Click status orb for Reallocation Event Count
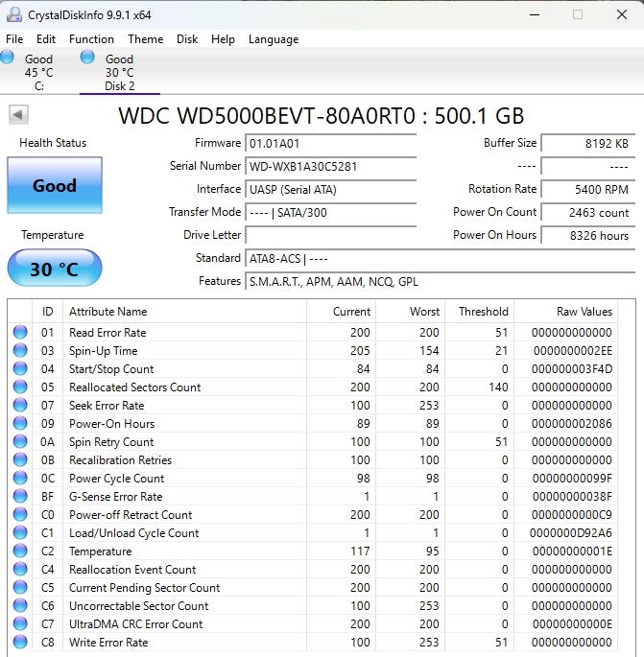 (20, 569)
